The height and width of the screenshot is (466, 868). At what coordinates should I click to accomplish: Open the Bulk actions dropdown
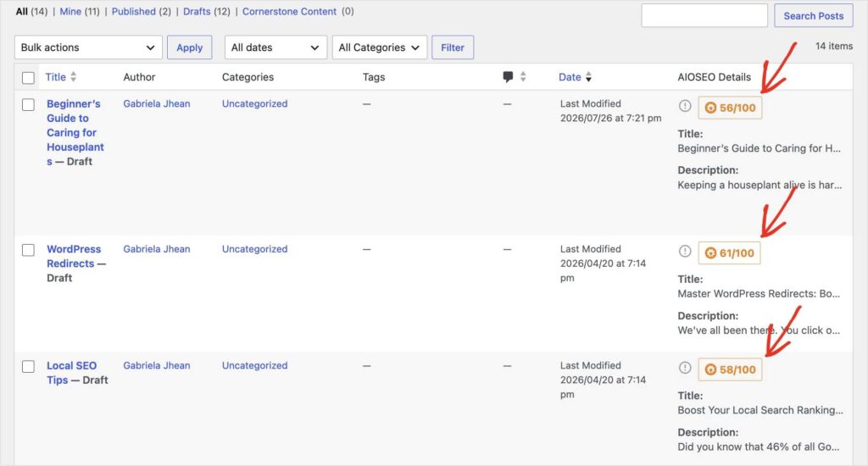tap(88, 47)
